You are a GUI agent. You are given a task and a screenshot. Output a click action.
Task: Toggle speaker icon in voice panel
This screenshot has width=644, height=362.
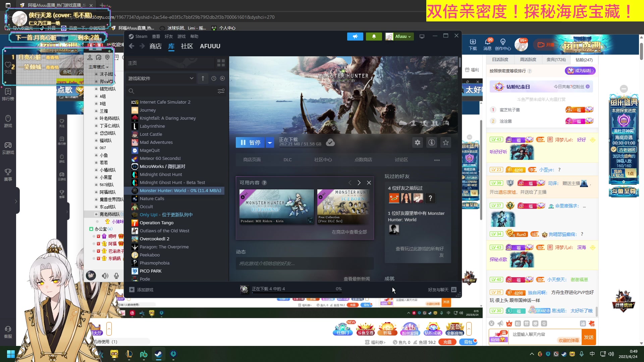(x=105, y=276)
